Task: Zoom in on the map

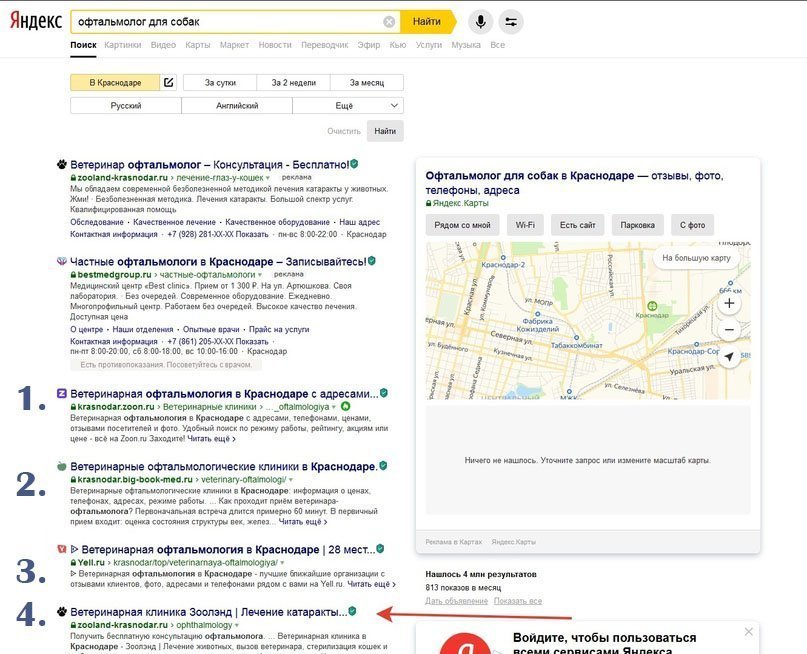Action: pos(729,303)
